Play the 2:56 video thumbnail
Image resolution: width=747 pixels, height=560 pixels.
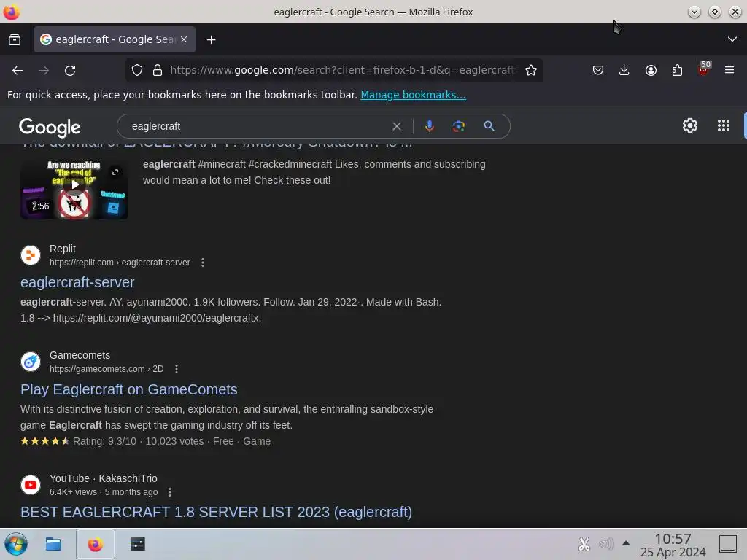point(74,189)
